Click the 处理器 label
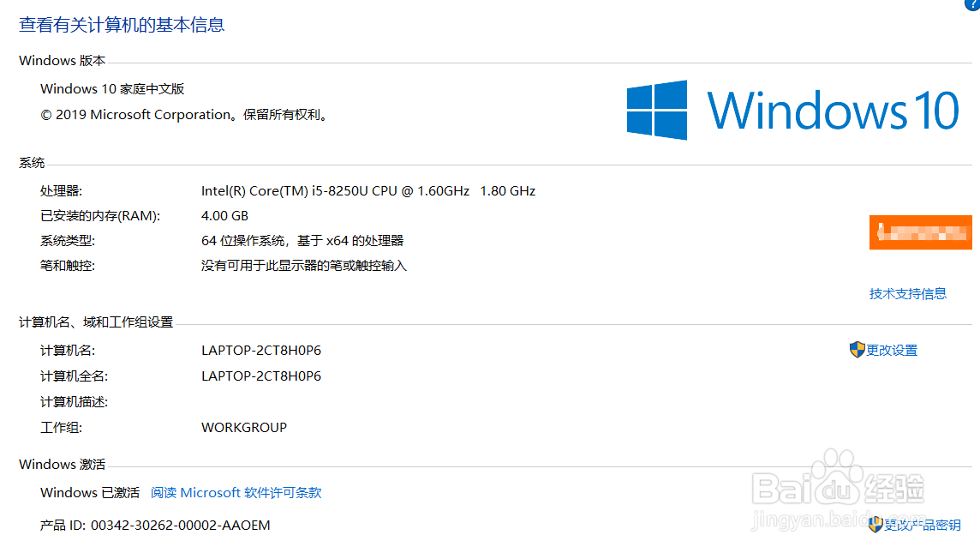 [62, 191]
